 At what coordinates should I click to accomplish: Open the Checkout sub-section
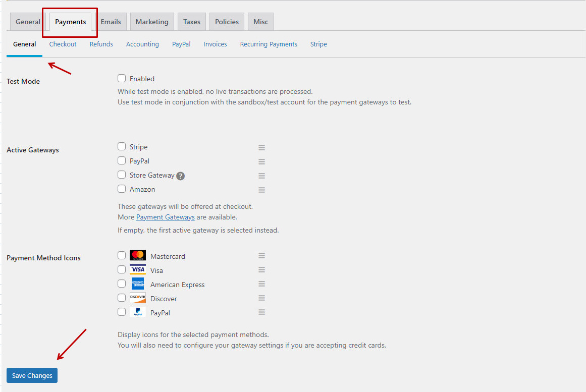click(x=63, y=44)
